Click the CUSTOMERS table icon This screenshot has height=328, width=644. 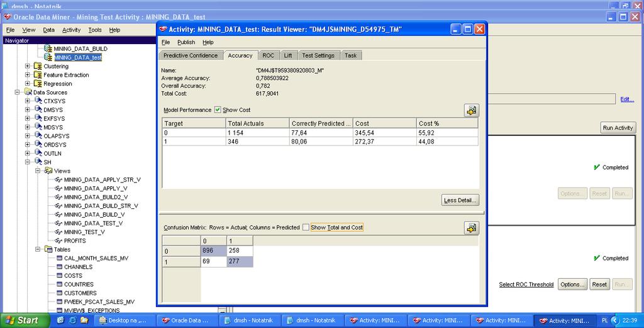click(x=60, y=293)
